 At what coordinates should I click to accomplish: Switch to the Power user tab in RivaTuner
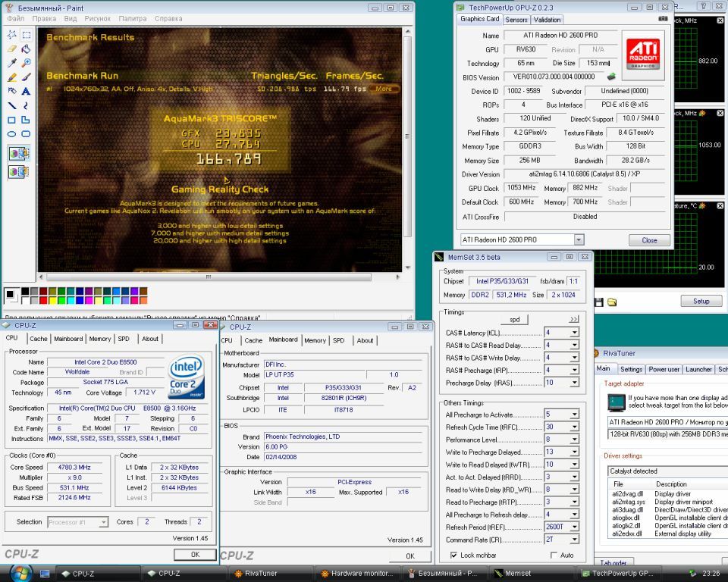[x=664, y=370]
